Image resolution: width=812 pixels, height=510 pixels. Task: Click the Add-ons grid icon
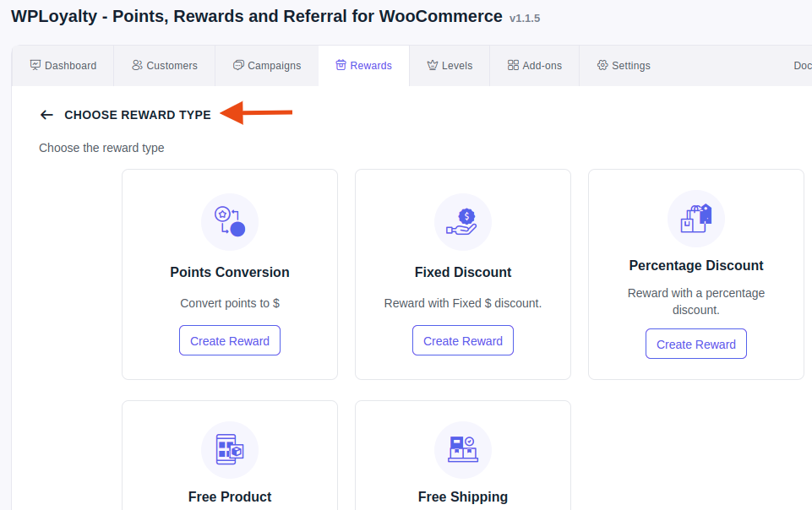(x=513, y=65)
